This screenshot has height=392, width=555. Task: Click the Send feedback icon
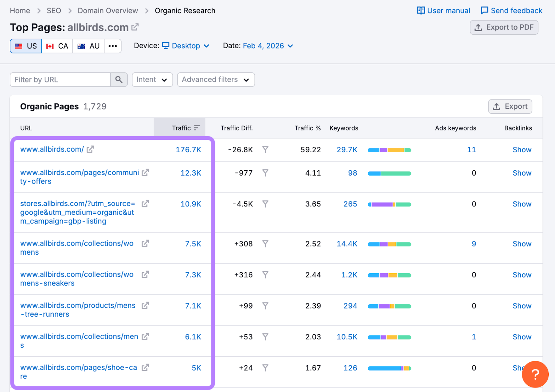(x=484, y=10)
